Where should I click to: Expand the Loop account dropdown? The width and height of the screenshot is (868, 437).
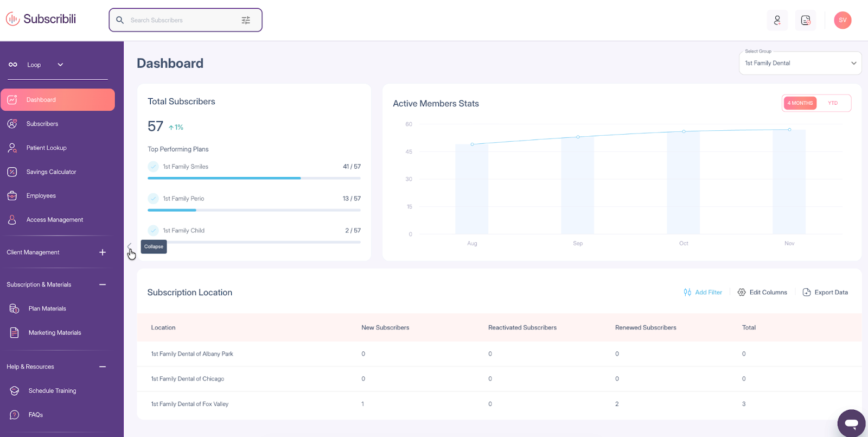60,65
